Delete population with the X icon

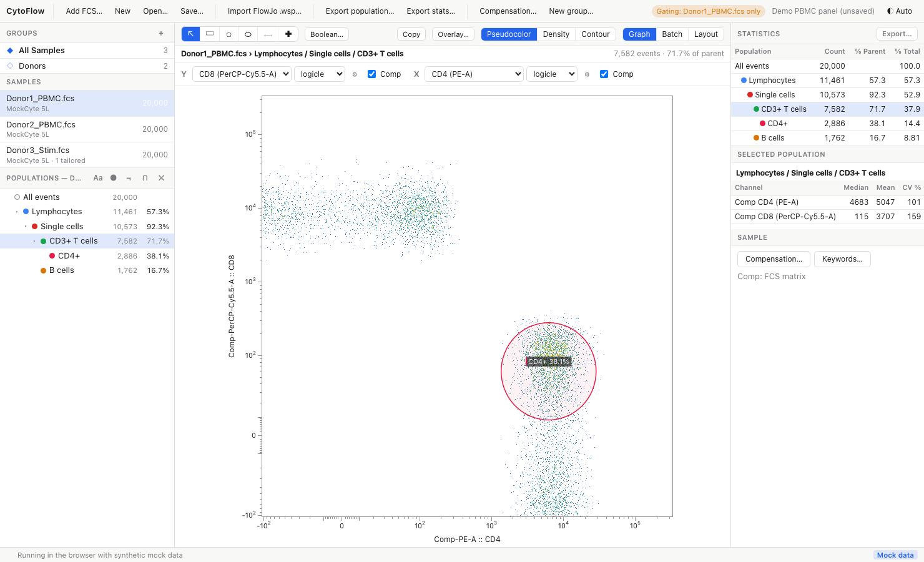coord(162,178)
